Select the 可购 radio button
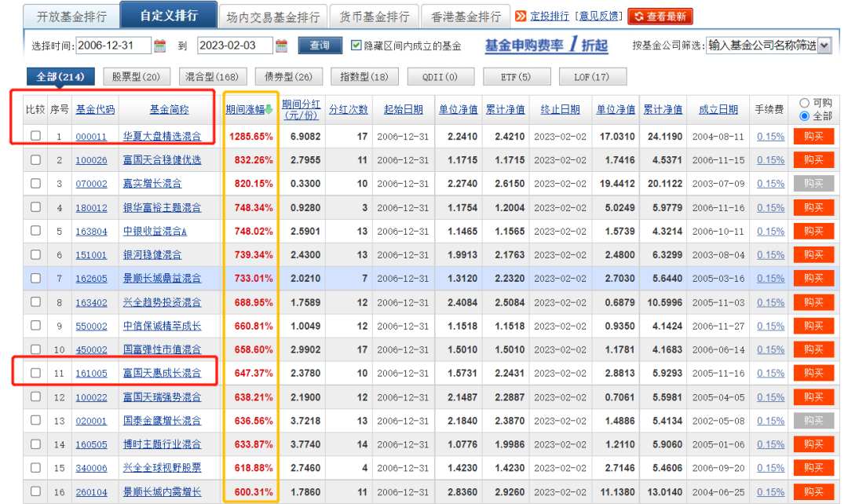The image size is (848, 504). [x=804, y=103]
